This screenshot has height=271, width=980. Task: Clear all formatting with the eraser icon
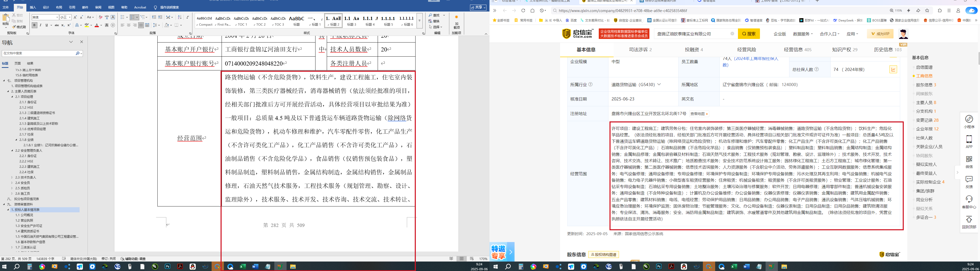pyautogui.click(x=101, y=17)
